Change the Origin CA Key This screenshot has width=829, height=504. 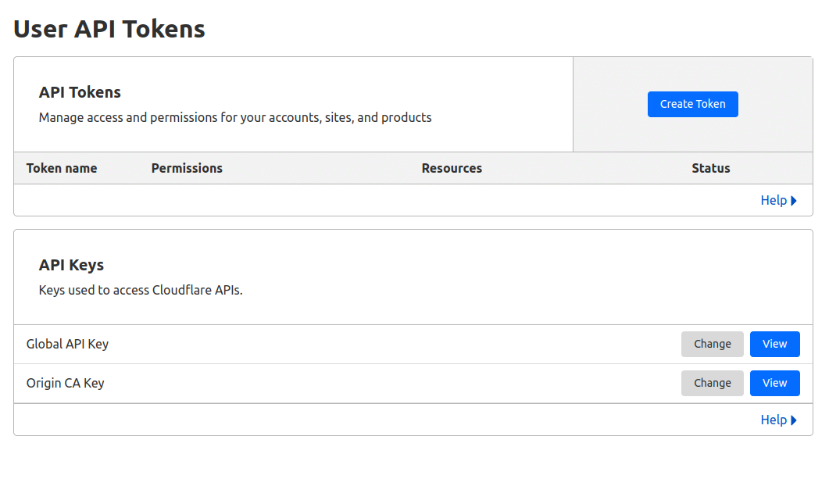coord(712,383)
